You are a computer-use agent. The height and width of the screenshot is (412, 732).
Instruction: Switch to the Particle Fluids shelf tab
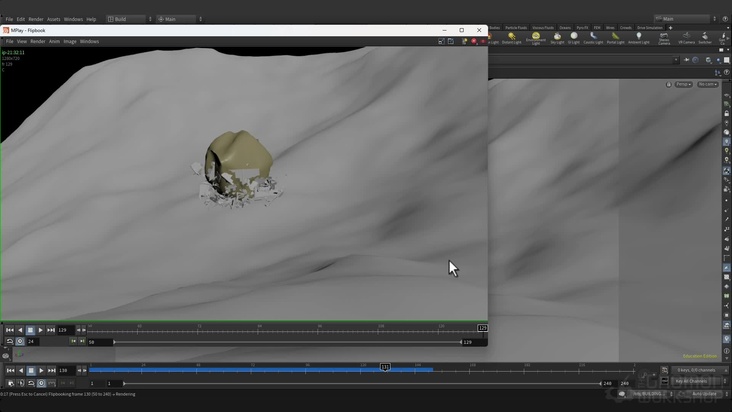(516, 28)
